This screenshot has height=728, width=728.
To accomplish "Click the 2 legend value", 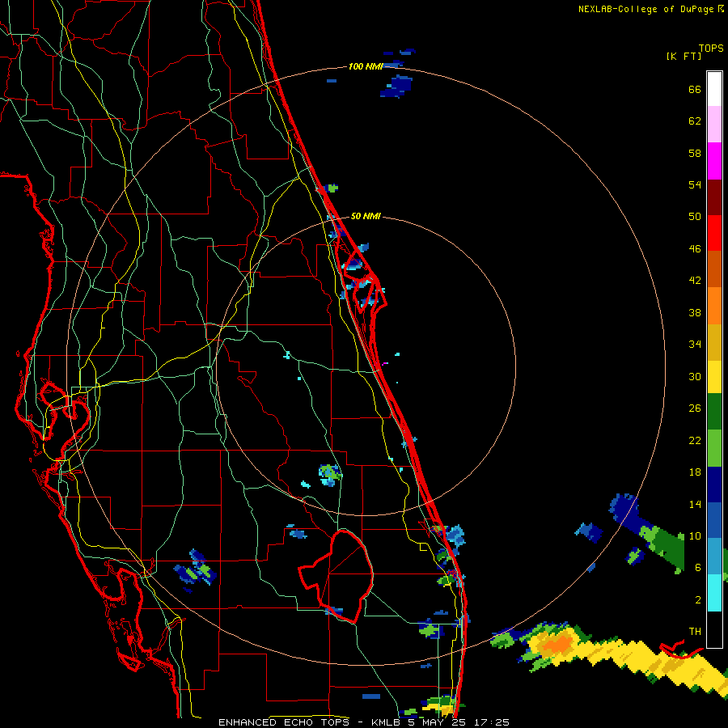I will click(x=697, y=600).
